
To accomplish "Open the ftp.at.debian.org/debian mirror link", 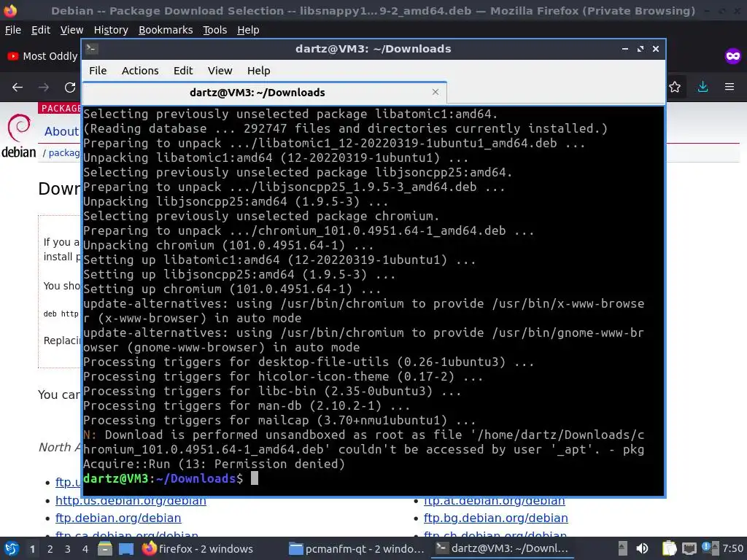I will point(494,500).
